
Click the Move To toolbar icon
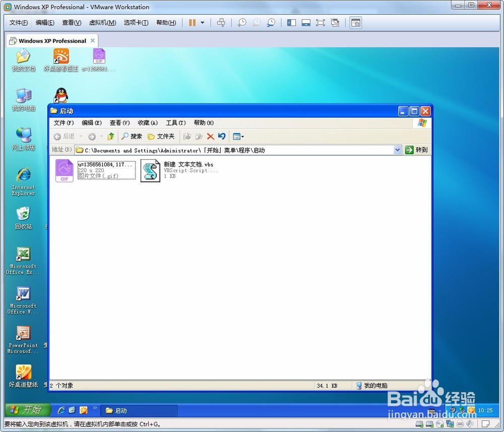coord(187,136)
